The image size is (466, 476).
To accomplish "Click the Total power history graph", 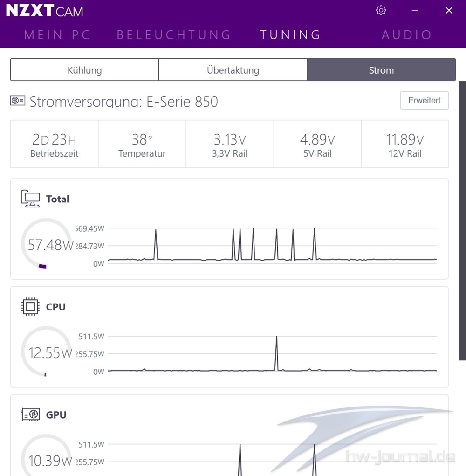I will (272, 245).
